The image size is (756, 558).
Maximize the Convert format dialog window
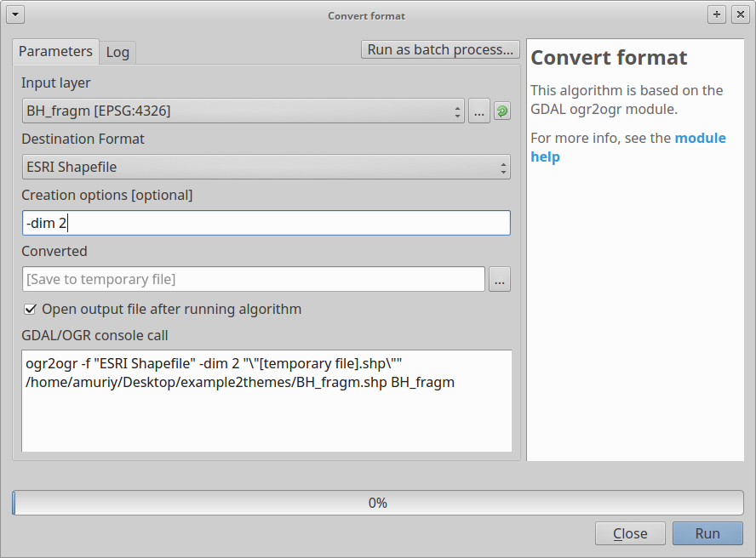click(717, 15)
